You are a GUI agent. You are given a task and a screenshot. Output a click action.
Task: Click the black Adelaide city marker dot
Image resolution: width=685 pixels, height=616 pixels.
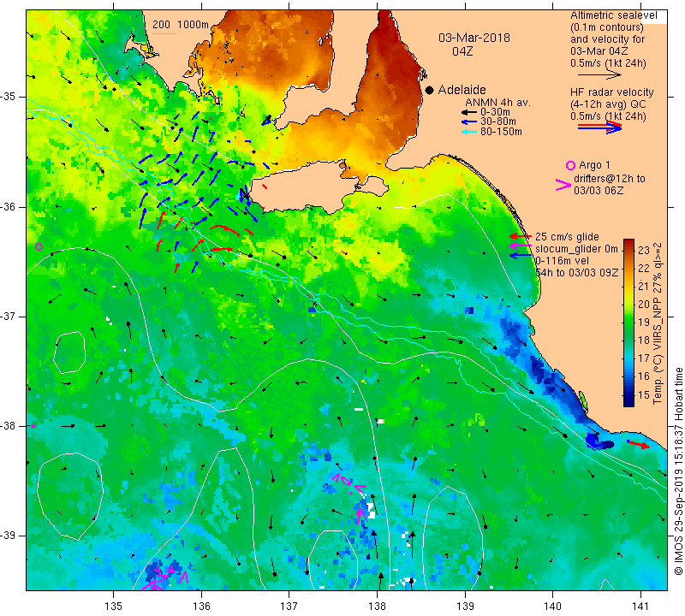click(x=430, y=90)
